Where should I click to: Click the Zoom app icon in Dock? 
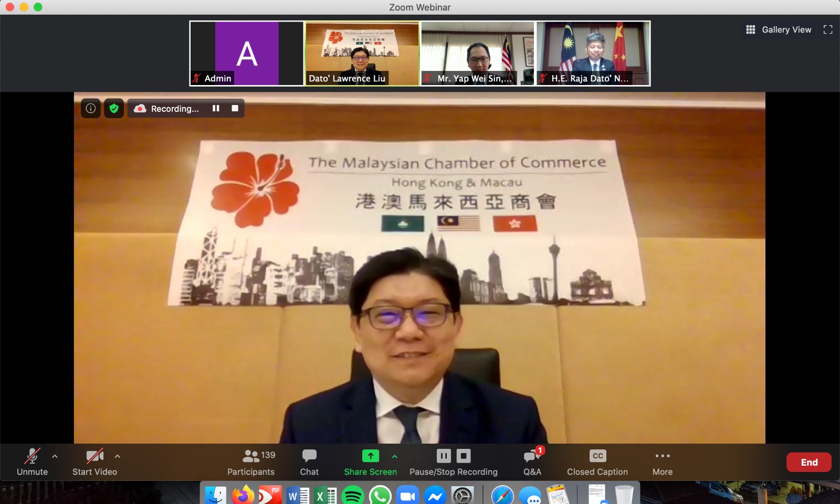[407, 495]
